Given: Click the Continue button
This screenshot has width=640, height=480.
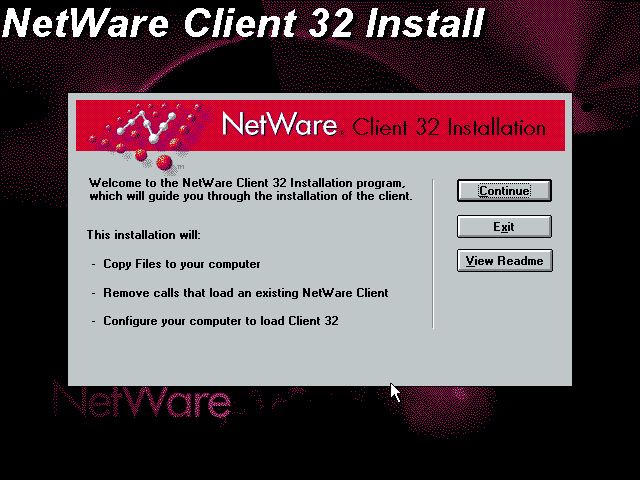Looking at the screenshot, I should 504,191.
